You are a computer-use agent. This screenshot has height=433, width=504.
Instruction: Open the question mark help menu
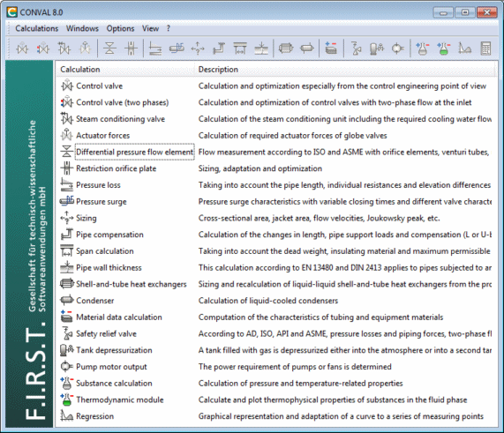(x=169, y=28)
